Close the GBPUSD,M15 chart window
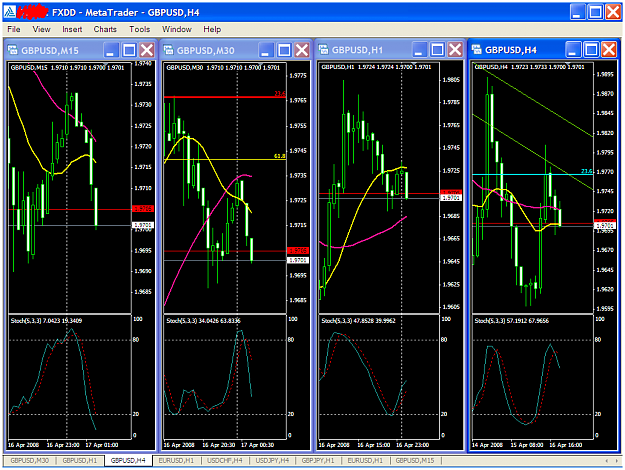This screenshot has width=625, height=470. (147, 50)
